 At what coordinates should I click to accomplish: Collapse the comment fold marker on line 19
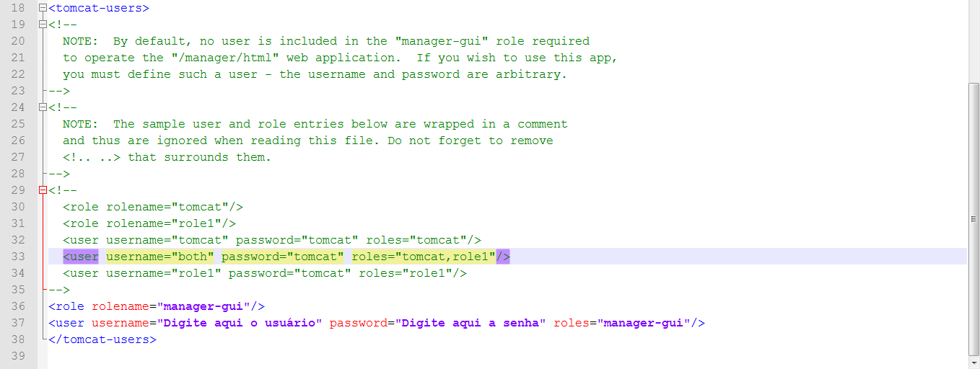[43, 25]
